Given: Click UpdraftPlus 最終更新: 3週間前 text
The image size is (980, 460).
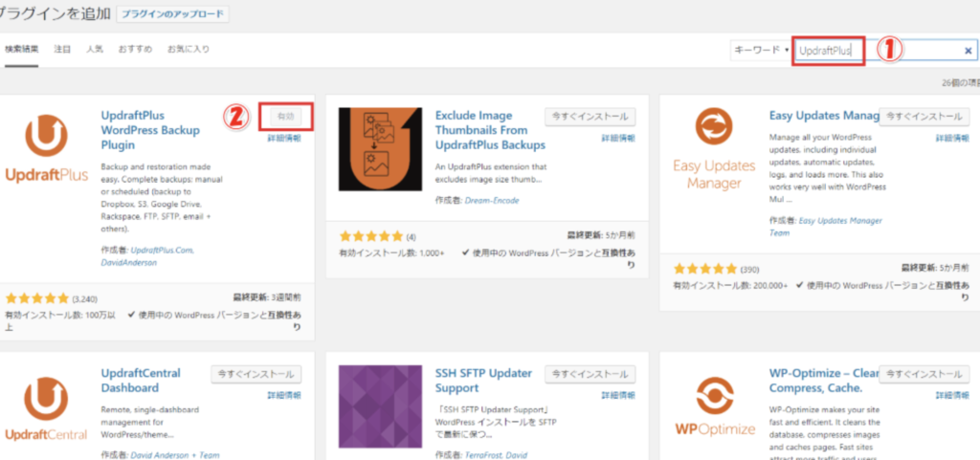Looking at the screenshot, I should [267, 298].
